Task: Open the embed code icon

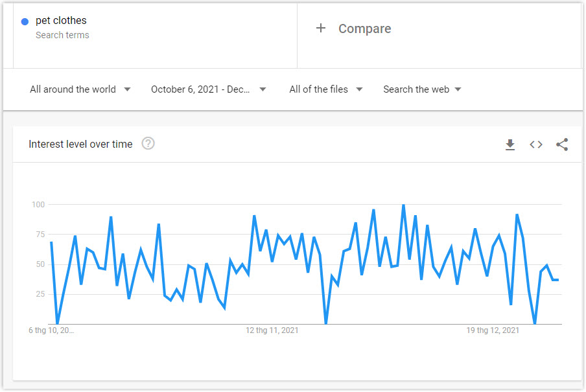Action: (x=536, y=144)
